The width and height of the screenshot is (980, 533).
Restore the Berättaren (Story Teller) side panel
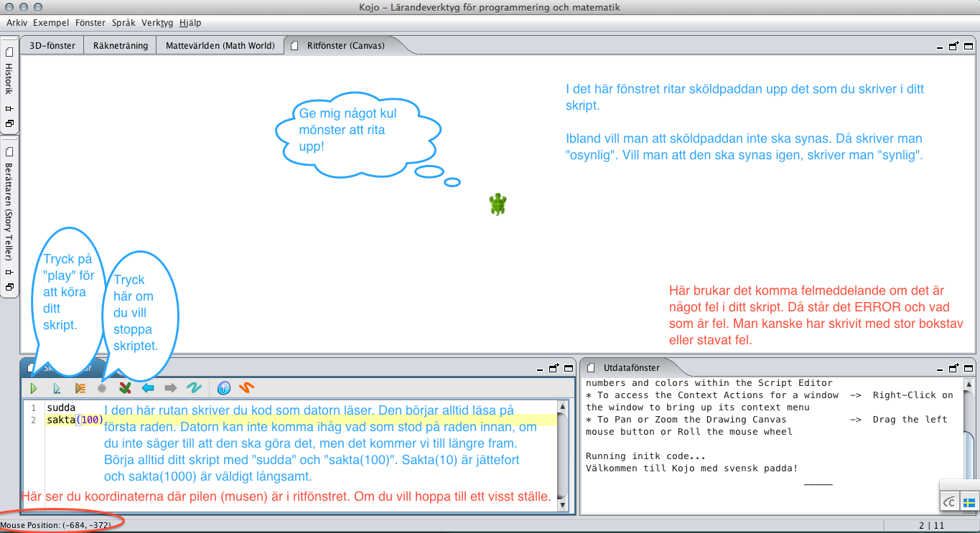pyautogui.click(x=9, y=287)
